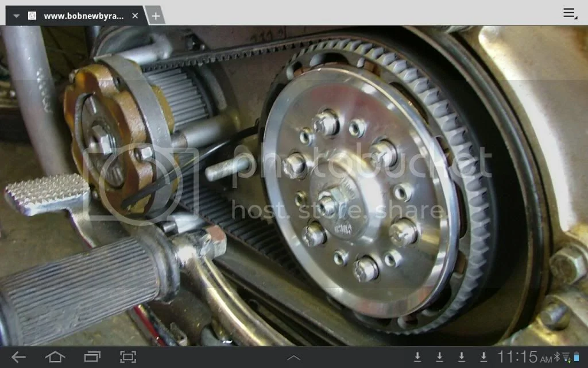Tap the Bluetooth status icon
Screen dimensions: 588x368
pos(556,357)
